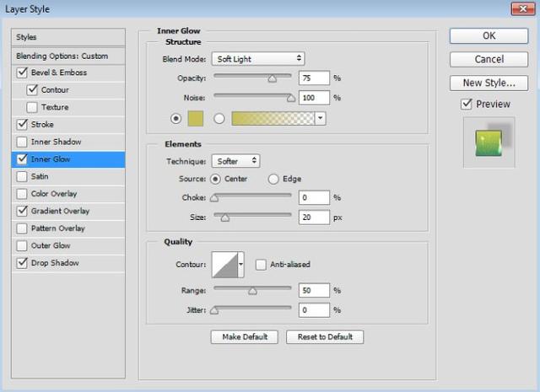540x392 pixels.
Task: Click the glow gradient bar
Action: [x=272, y=119]
